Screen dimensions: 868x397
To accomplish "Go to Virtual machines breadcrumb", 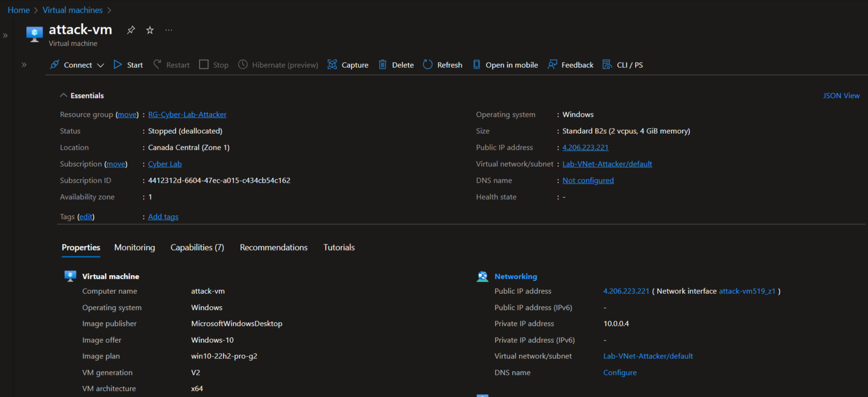I will pyautogui.click(x=72, y=10).
